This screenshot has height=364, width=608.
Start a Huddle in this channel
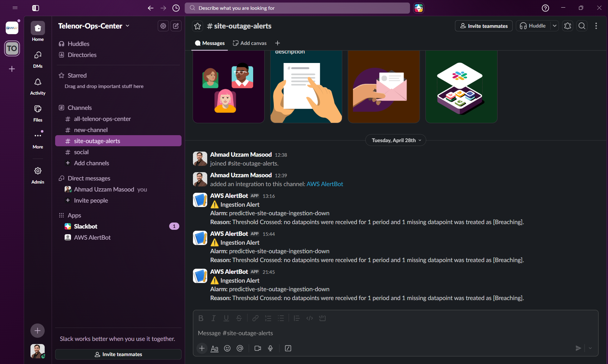[x=533, y=26]
